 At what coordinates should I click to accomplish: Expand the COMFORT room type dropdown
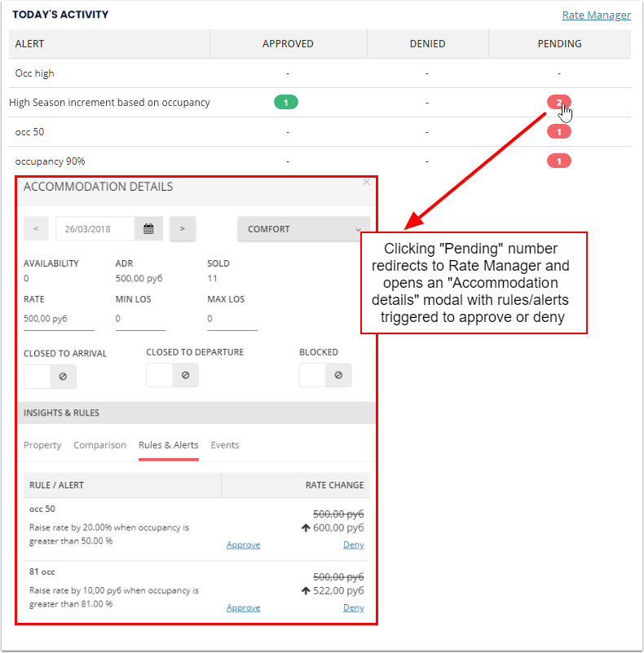click(303, 229)
